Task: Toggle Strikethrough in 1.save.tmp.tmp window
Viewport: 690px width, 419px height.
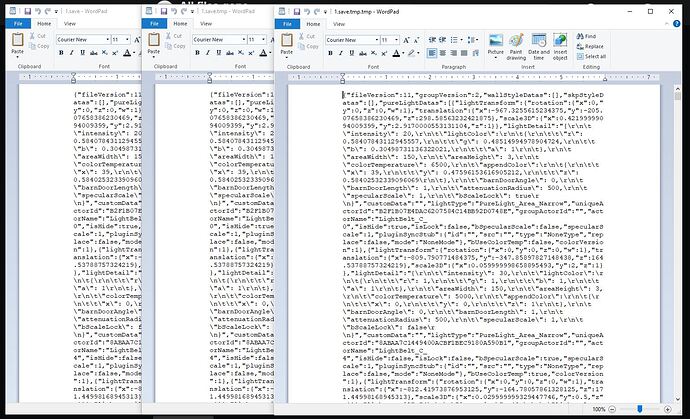Action: (363, 53)
